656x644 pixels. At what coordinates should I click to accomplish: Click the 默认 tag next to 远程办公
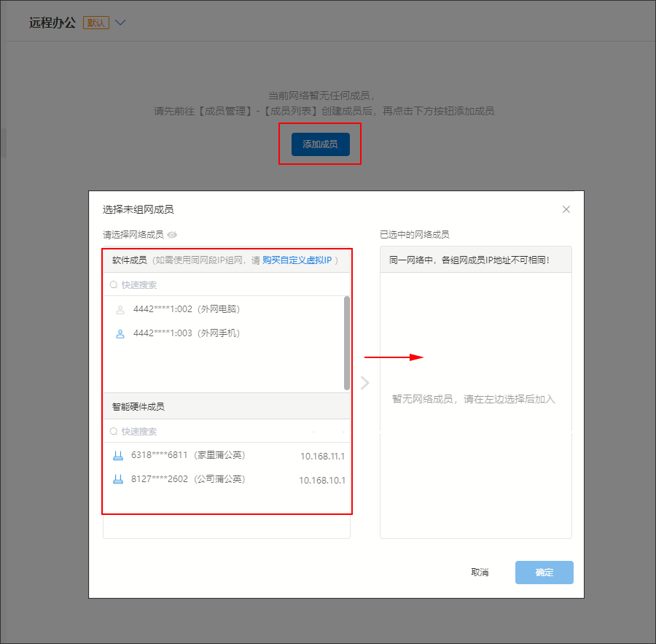[96, 23]
